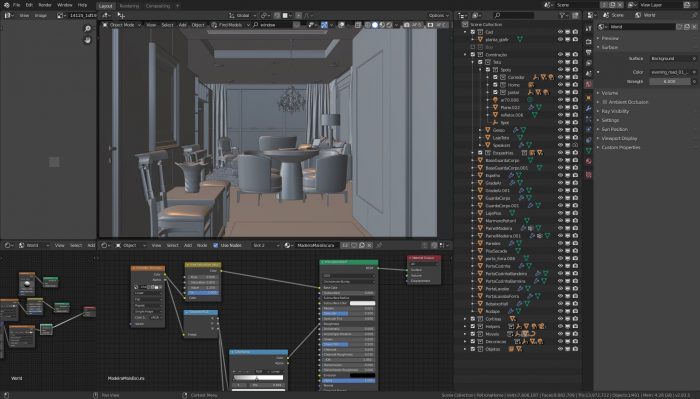This screenshot has height=399, width=700.
Task: Select the Paredes object in outliner
Action: coord(493,243)
